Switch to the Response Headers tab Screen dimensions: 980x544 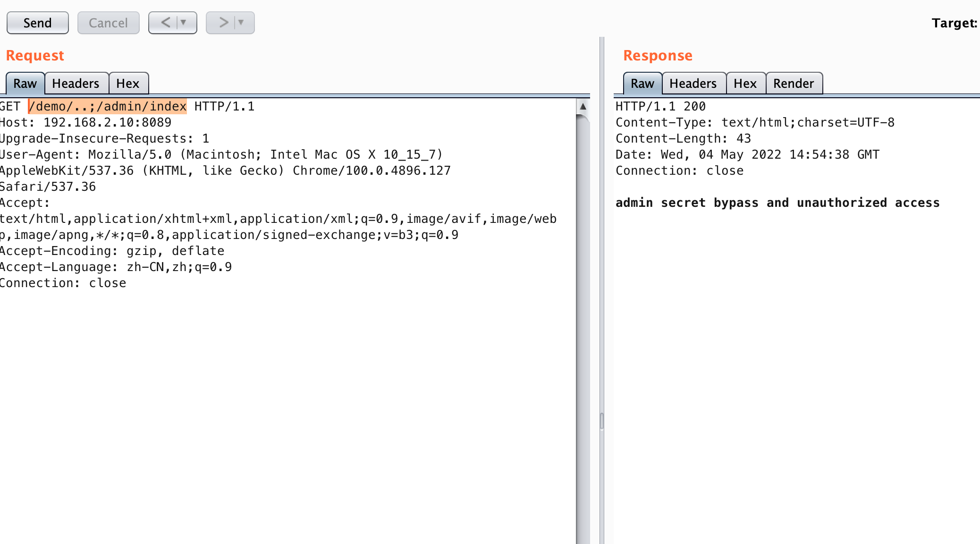tap(693, 84)
